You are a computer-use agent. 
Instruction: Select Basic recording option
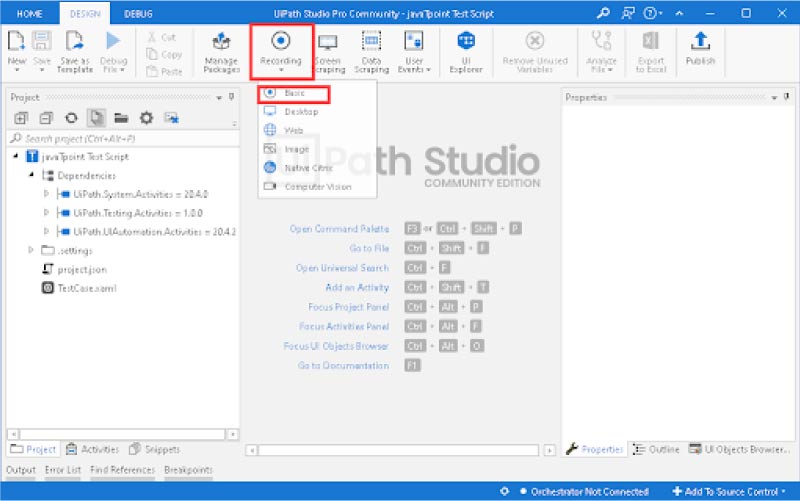pyautogui.click(x=294, y=93)
